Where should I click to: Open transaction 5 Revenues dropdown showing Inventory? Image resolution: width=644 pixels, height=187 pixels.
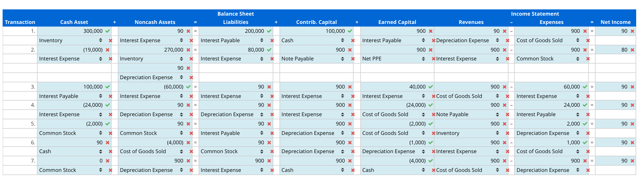[x=468, y=133]
